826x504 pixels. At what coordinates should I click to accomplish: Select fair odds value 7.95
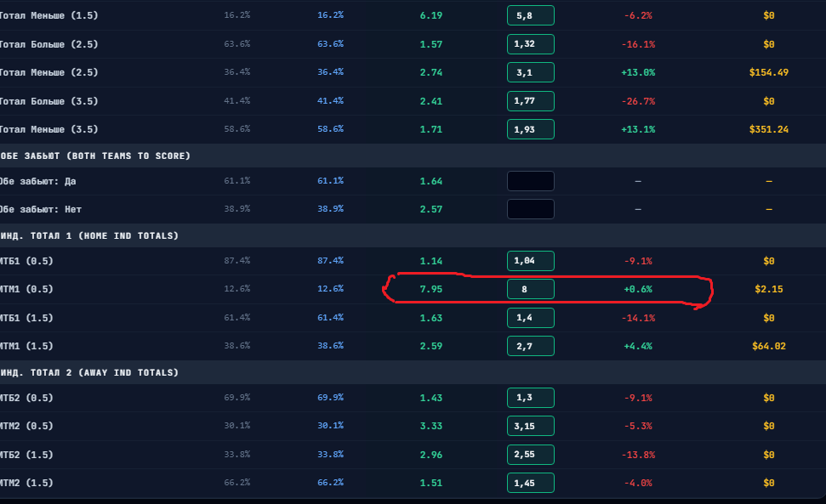point(431,289)
